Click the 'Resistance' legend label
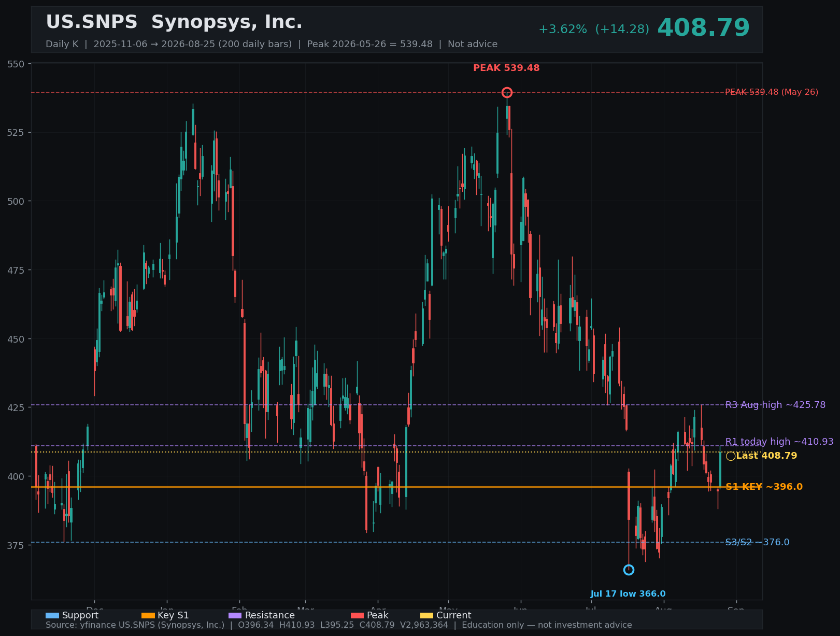Screen dimensions: 840x636 point(270,615)
